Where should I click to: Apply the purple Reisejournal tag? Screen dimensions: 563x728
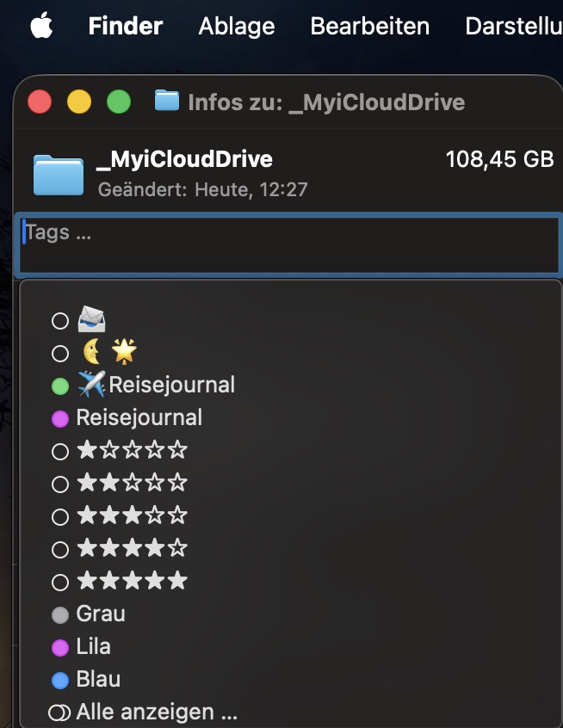pyautogui.click(x=127, y=417)
